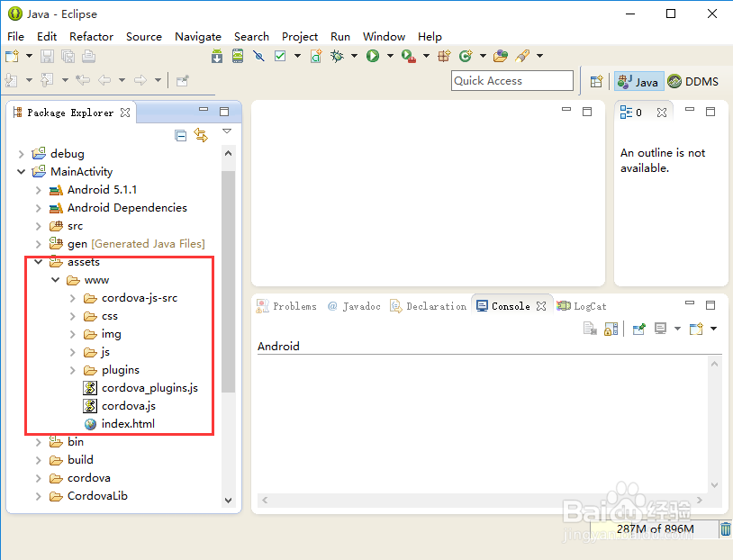The width and height of the screenshot is (733, 560).
Task: Toggle Link with Editor in Package Explorer
Action: point(201,135)
